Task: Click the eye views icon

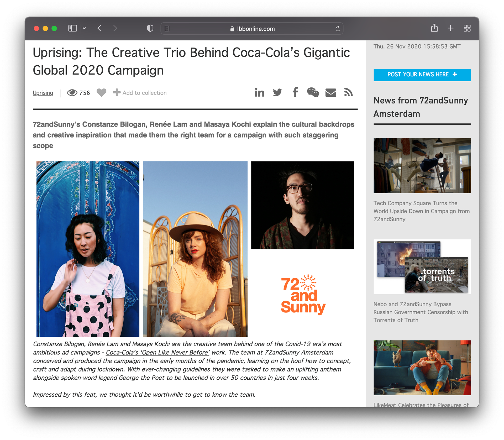Action: click(x=72, y=93)
